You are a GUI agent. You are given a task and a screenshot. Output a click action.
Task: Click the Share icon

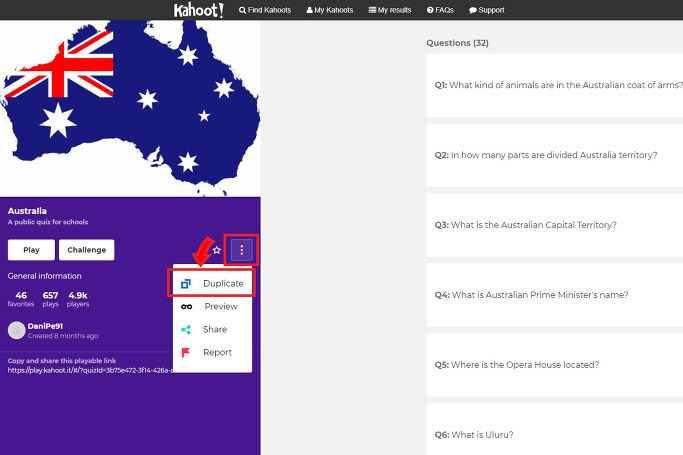[186, 330]
